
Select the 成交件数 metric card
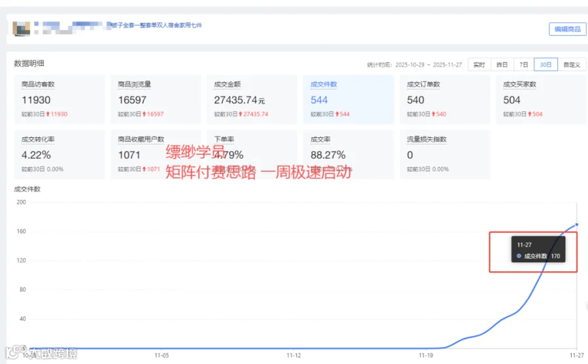pyautogui.click(x=348, y=99)
